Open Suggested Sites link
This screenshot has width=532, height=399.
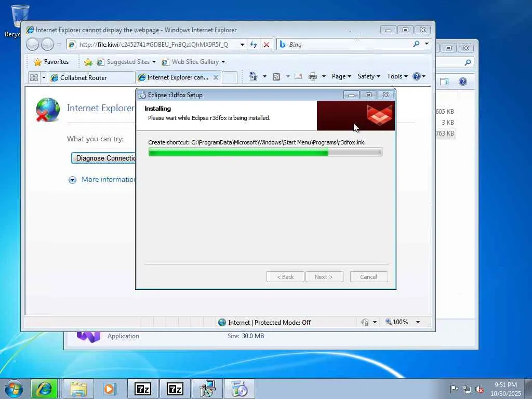pyautogui.click(x=124, y=62)
